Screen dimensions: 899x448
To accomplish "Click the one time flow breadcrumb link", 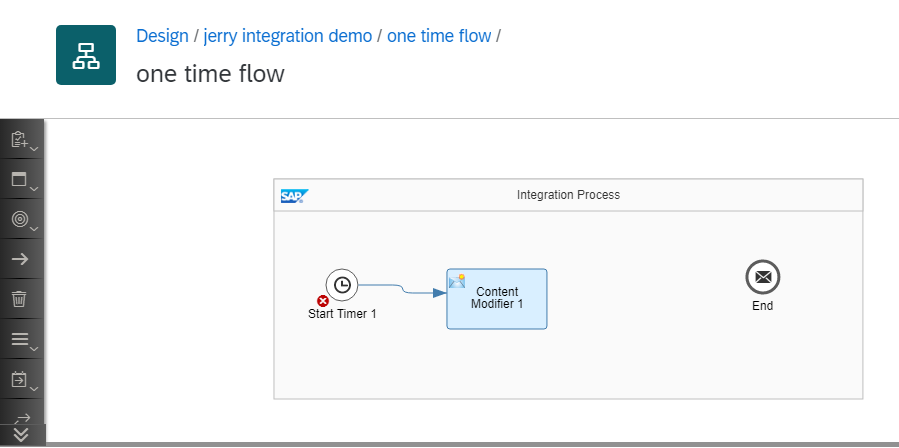I will click(x=439, y=36).
